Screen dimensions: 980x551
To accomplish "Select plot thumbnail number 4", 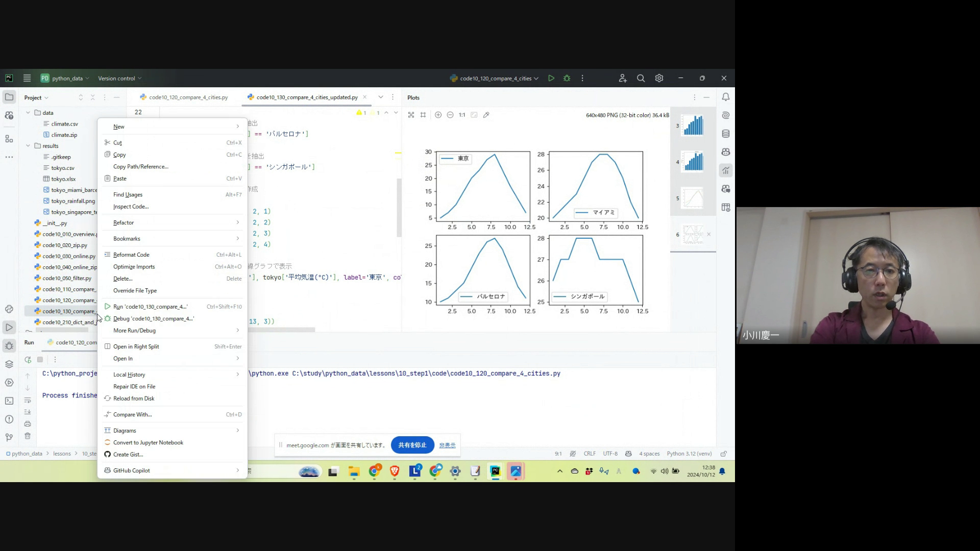I will 693,162.
